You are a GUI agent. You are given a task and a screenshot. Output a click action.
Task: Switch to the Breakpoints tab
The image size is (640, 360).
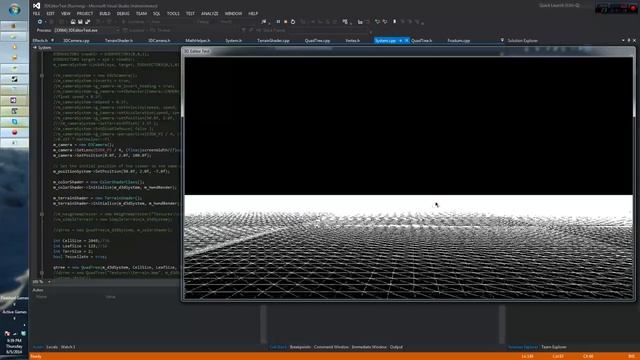click(x=300, y=347)
